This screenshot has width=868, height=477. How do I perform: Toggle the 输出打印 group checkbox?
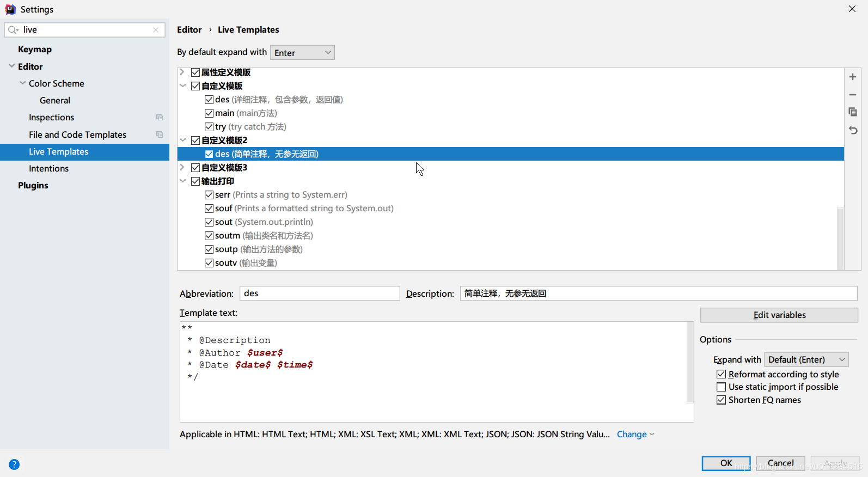195,181
